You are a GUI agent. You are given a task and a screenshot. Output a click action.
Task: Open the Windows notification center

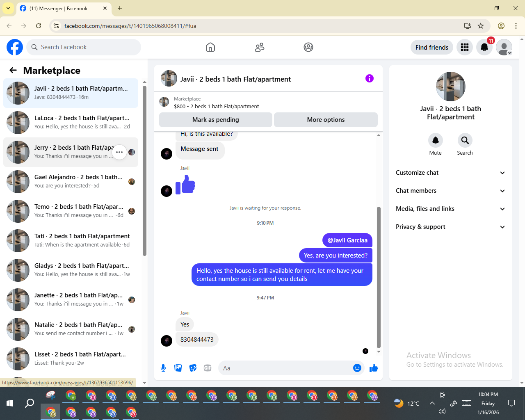511,403
